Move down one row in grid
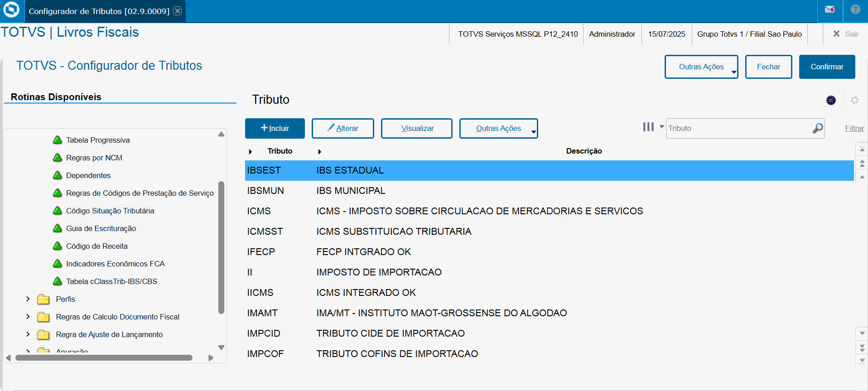Image resolution: width=868 pixels, height=391 pixels. [862, 333]
